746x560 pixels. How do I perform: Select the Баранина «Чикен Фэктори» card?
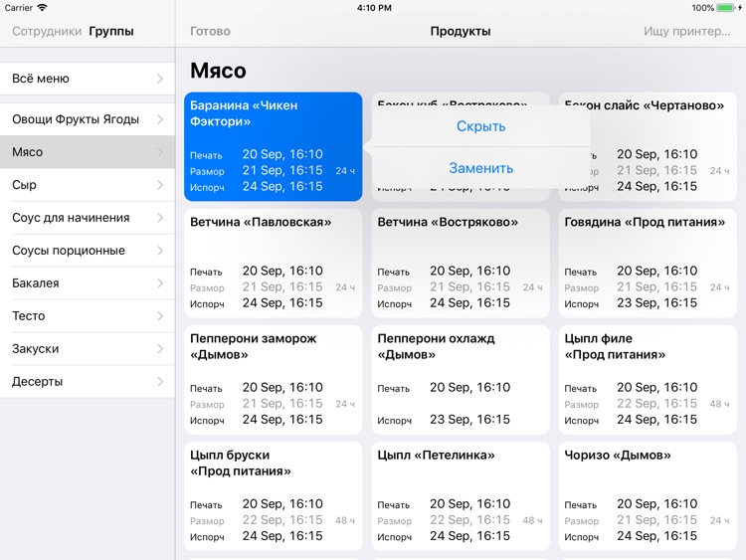tap(274, 146)
